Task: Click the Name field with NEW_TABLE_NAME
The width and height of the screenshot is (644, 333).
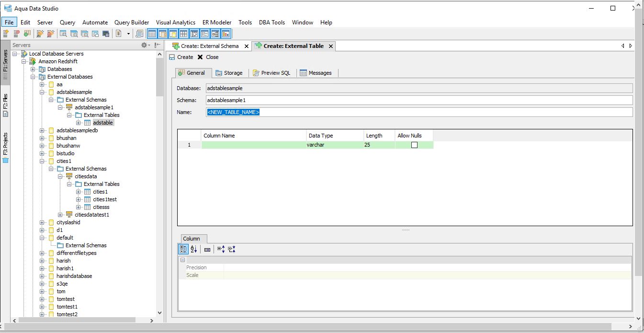Action: tap(419, 112)
